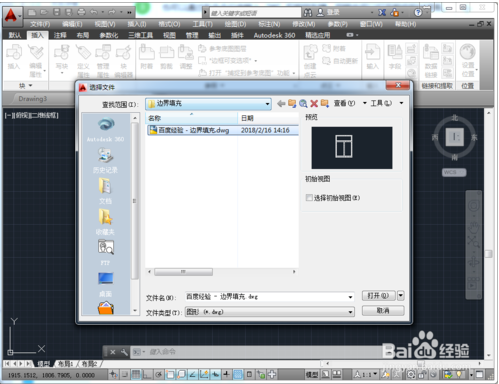The height and width of the screenshot is (384, 499).
Task: Click the binoculars search icon
Action: 308,13
